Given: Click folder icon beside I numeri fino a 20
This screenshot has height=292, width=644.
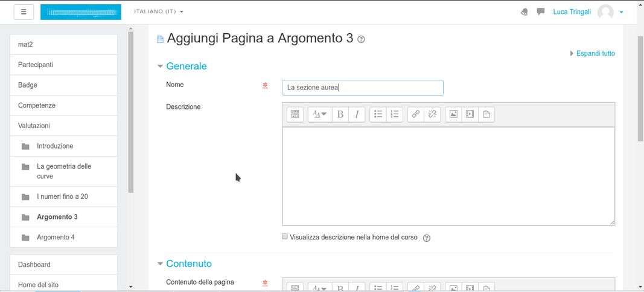Looking at the screenshot, I should (x=25, y=197).
